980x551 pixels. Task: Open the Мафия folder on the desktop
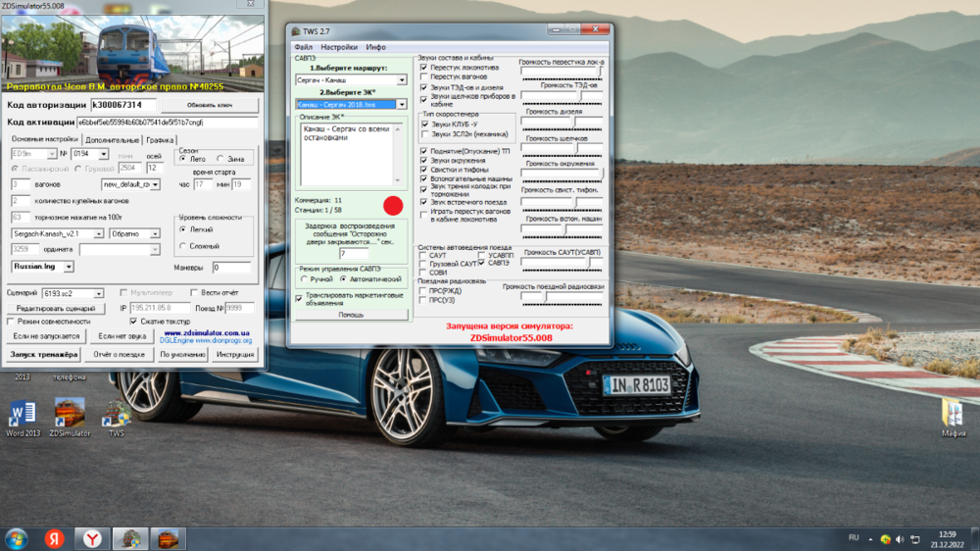(953, 412)
